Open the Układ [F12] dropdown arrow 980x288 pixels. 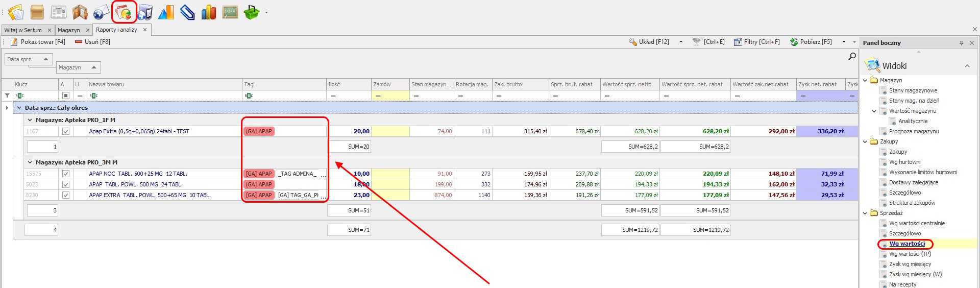[x=681, y=42]
